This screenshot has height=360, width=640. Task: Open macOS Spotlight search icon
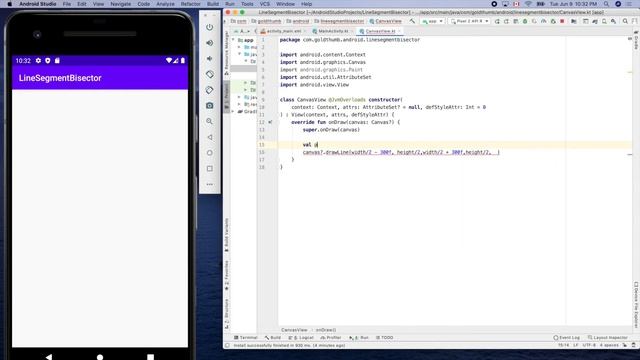pos(607,4)
